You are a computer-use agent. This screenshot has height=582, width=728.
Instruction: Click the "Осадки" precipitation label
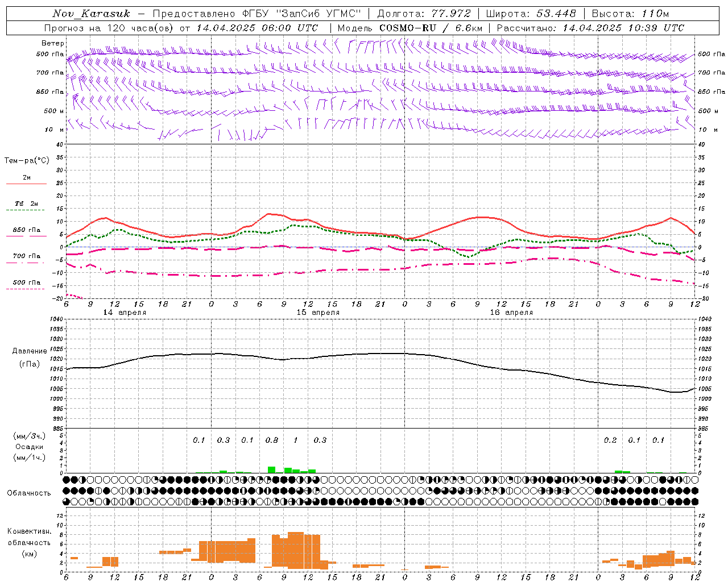tap(30, 447)
